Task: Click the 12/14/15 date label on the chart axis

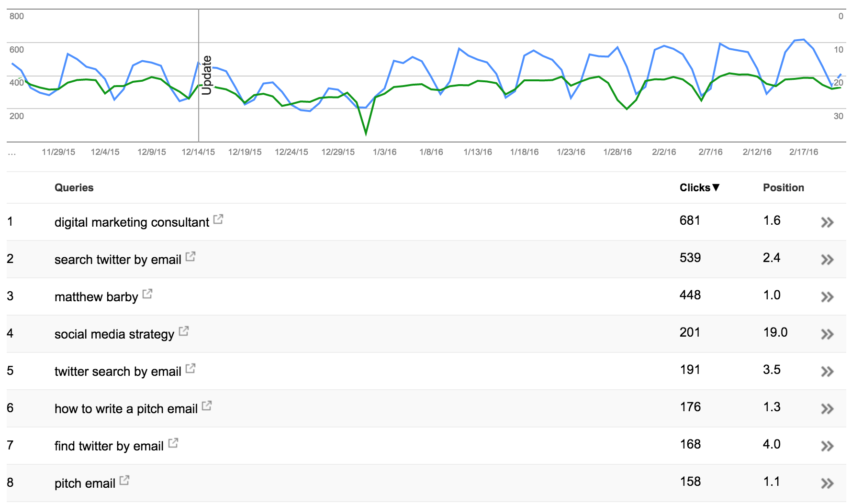Action: point(198,152)
